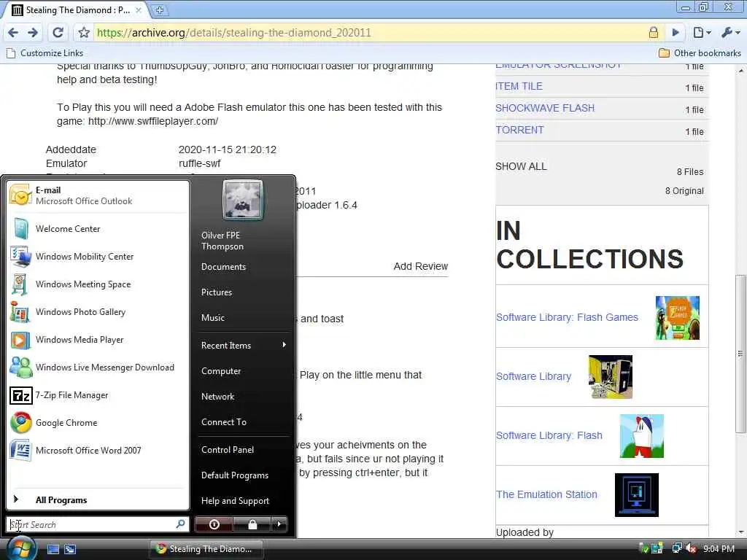Click the Software Library computer thumbnail
This screenshot has width=747, height=560.
pos(611,377)
